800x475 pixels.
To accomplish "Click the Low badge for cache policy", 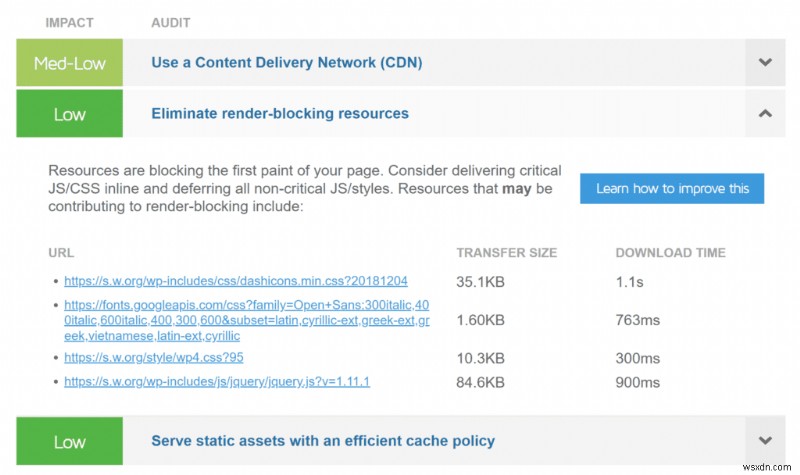I will 69,441.
